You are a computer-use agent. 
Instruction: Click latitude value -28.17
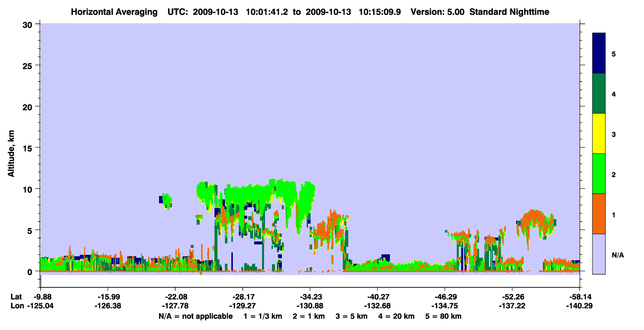point(242,297)
